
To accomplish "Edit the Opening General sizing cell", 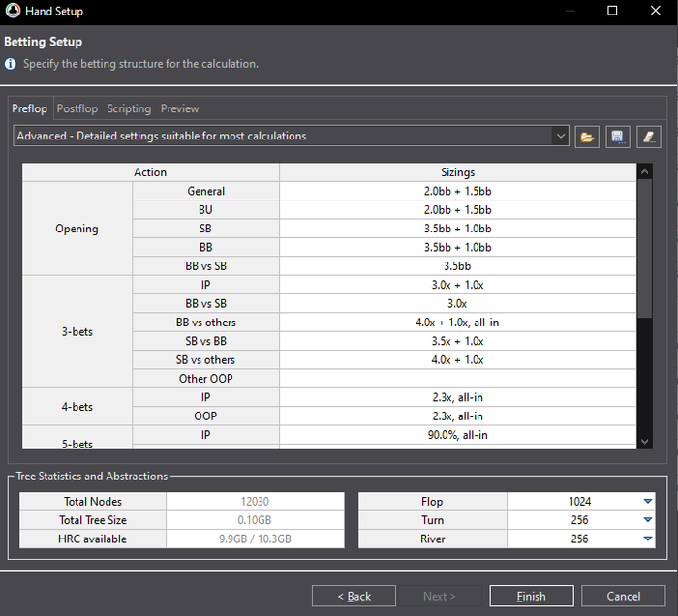I will [x=457, y=192].
